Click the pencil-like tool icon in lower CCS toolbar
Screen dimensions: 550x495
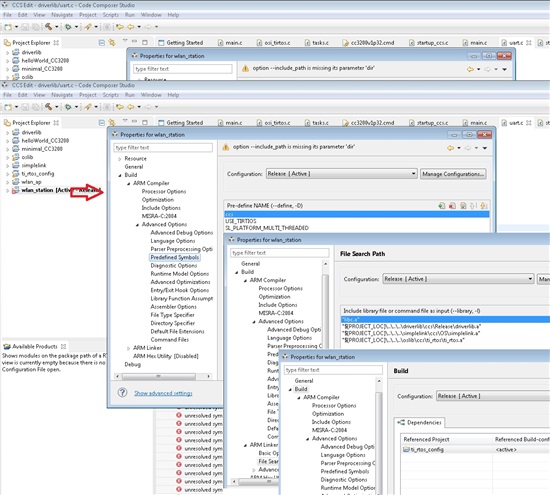click(x=88, y=107)
